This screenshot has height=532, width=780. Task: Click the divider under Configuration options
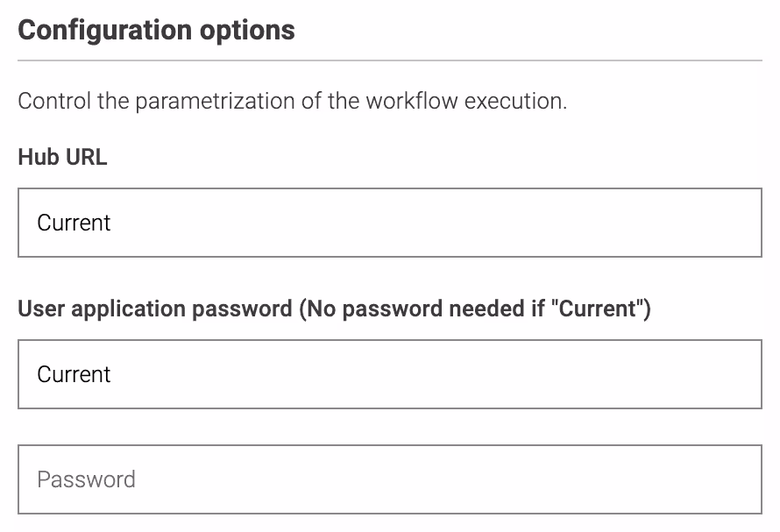point(390,60)
